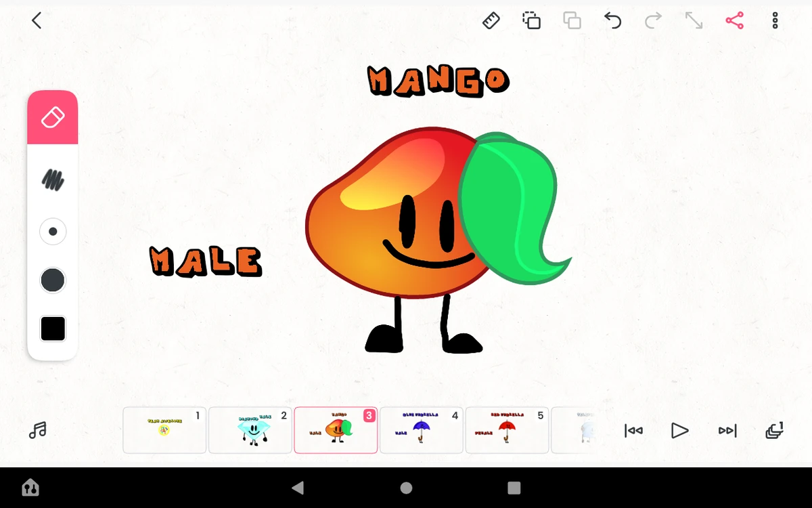Select the Red Umbrella frame
Image resolution: width=812 pixels, height=508 pixels.
pos(507,430)
